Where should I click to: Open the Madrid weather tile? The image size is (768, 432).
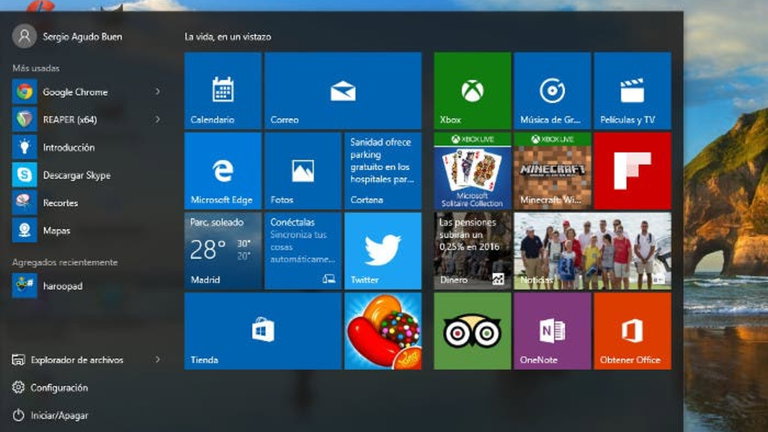pos(223,251)
